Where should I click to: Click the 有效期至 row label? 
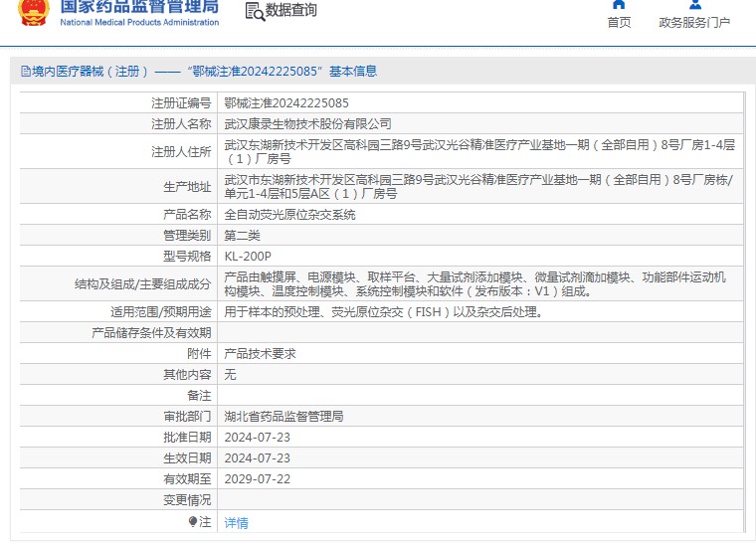click(x=187, y=479)
